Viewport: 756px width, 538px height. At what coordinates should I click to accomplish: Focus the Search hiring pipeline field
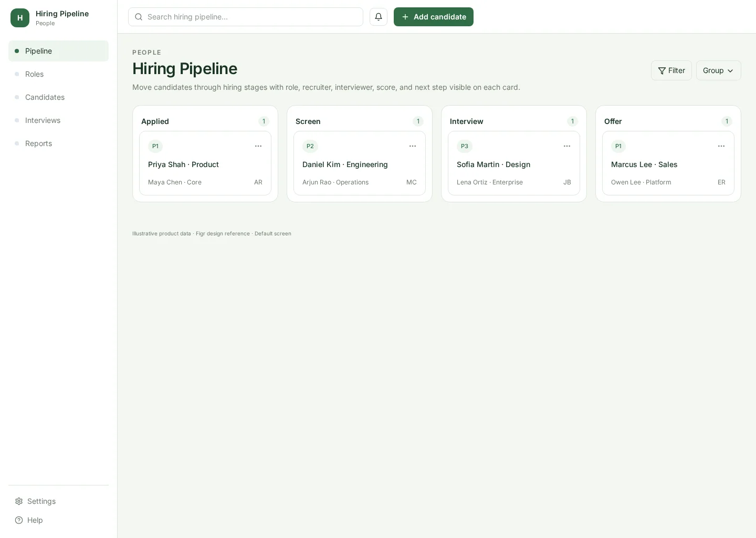click(246, 17)
